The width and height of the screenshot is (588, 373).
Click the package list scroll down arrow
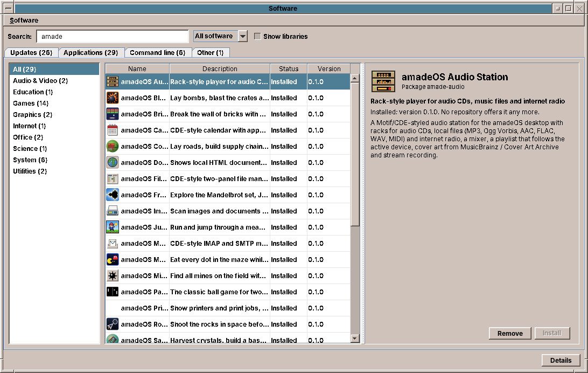coord(355,338)
